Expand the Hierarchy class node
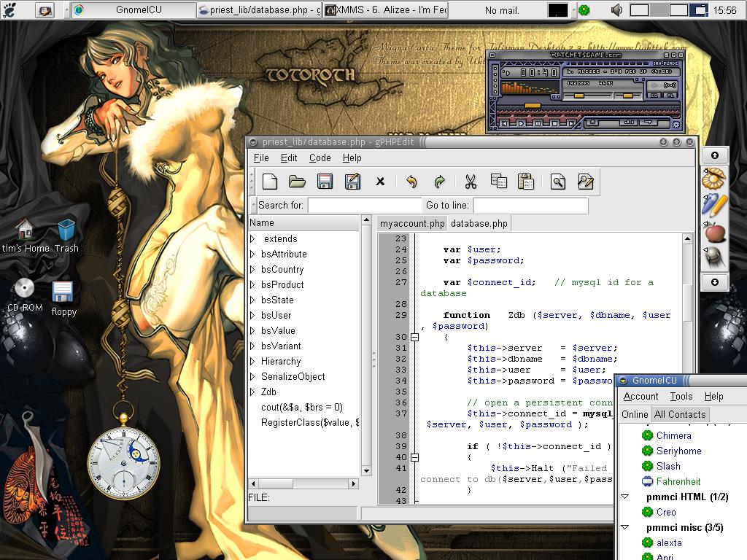This screenshot has width=747, height=560. tap(253, 361)
